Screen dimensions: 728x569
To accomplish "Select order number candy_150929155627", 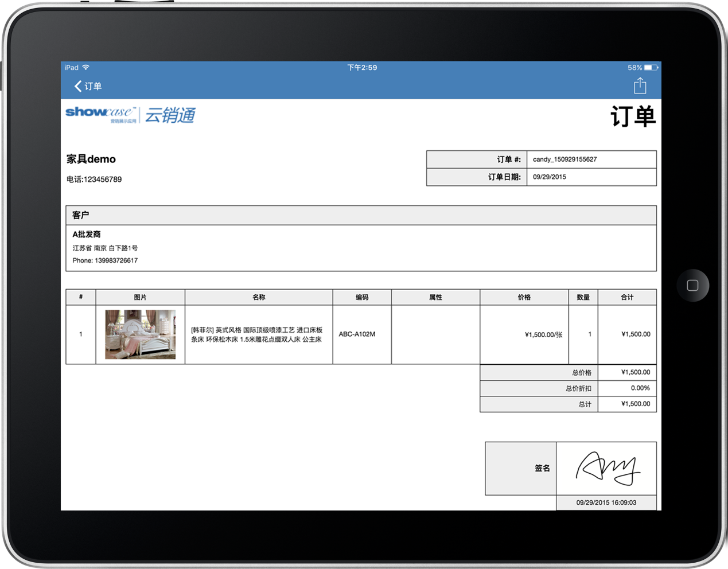I will pyautogui.click(x=565, y=159).
